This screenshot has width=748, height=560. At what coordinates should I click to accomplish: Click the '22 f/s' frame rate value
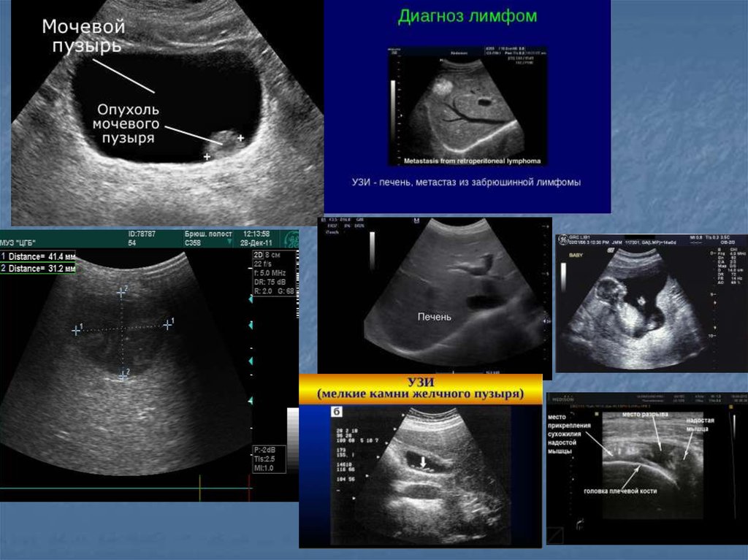click(263, 264)
